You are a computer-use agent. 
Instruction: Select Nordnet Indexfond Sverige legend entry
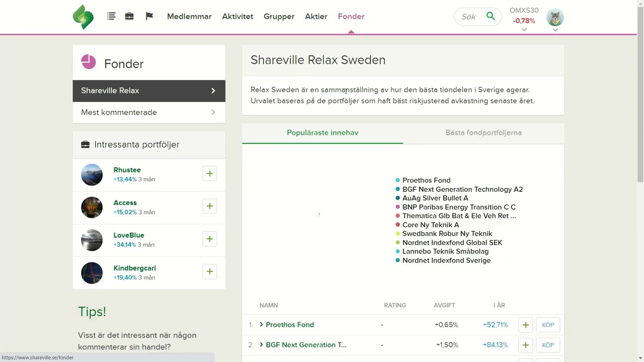[x=446, y=260]
